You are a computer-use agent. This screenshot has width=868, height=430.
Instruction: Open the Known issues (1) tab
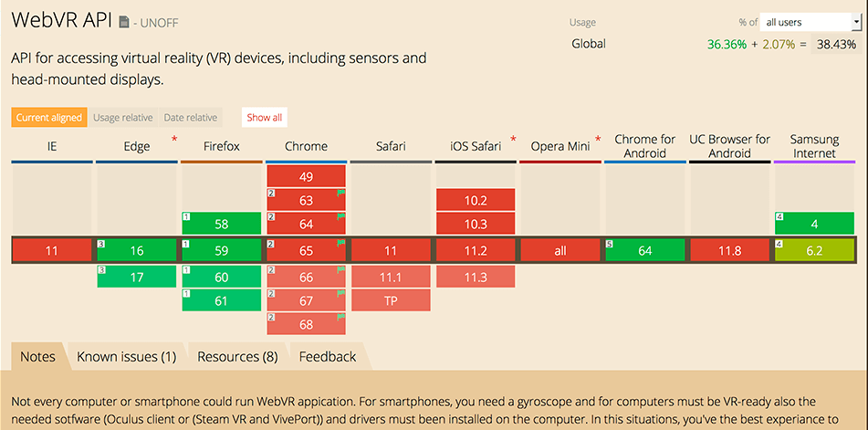tap(127, 357)
